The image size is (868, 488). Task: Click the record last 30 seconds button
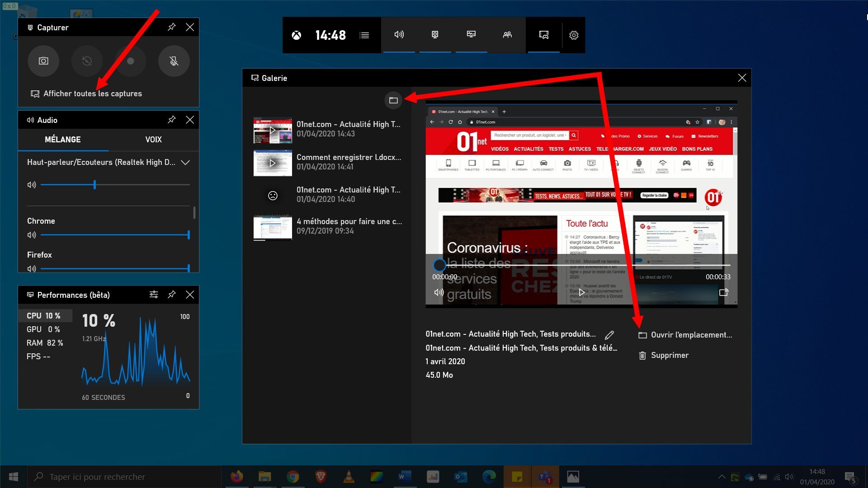87,61
